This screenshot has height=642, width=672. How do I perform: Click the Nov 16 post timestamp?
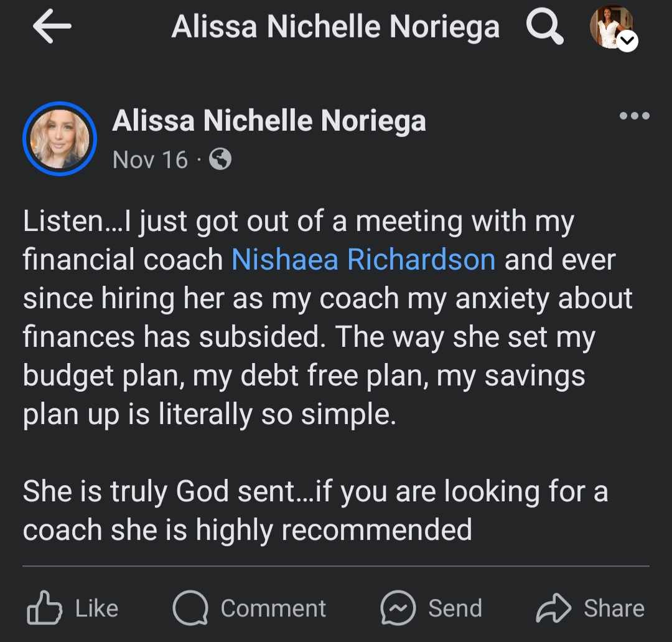(x=150, y=159)
